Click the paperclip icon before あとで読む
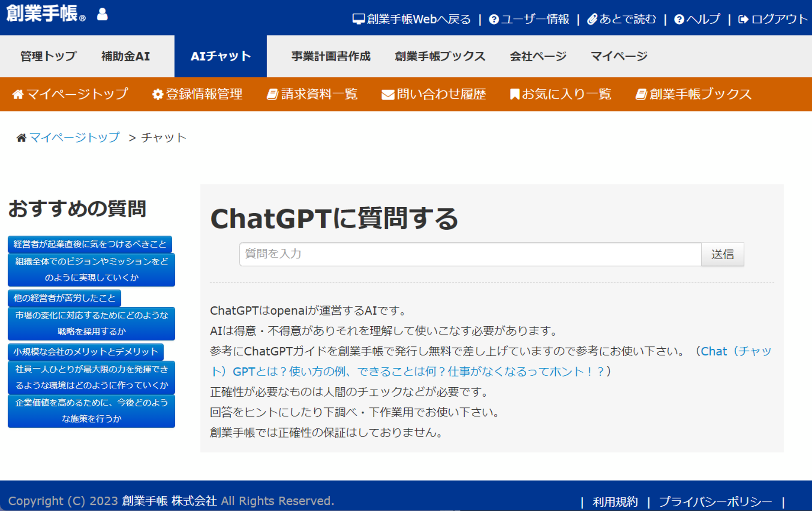812x511 pixels. point(592,19)
